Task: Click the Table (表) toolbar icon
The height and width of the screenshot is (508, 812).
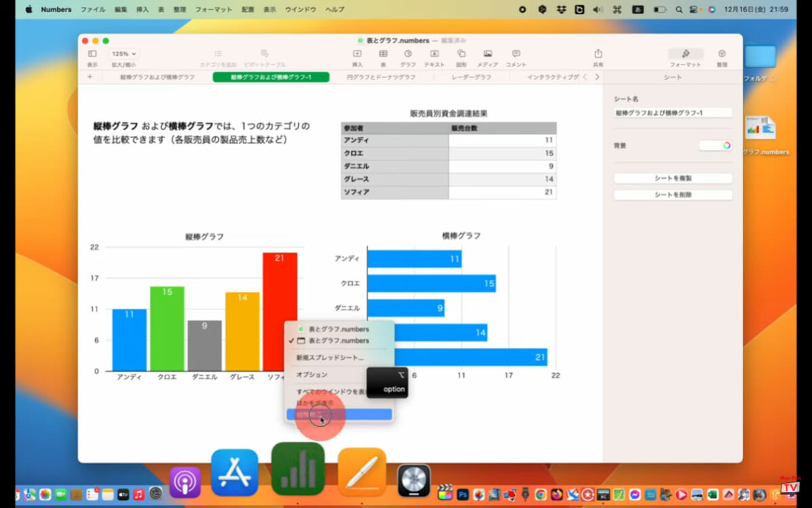Action: 383,54
